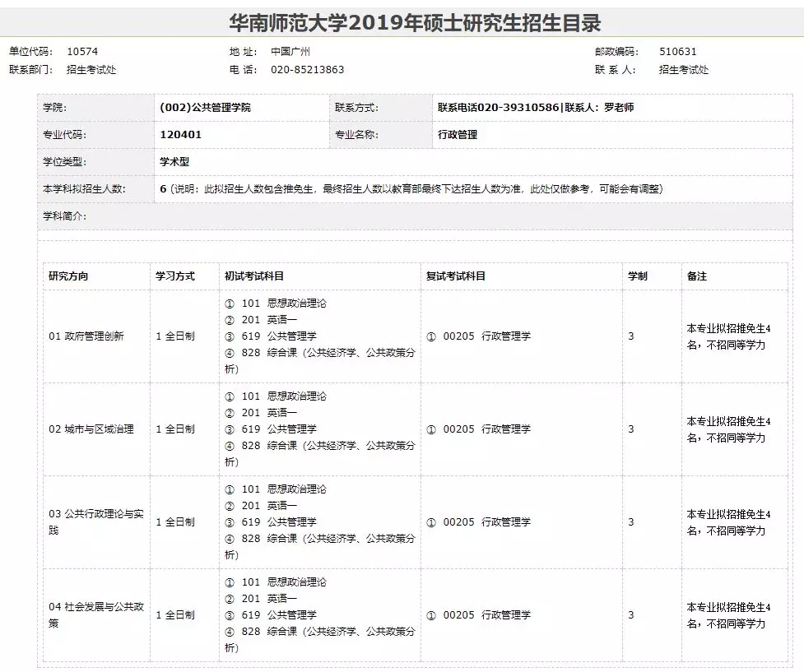Click the enrollment note starting with 6 (说明
804x672 pixels.
(411, 189)
